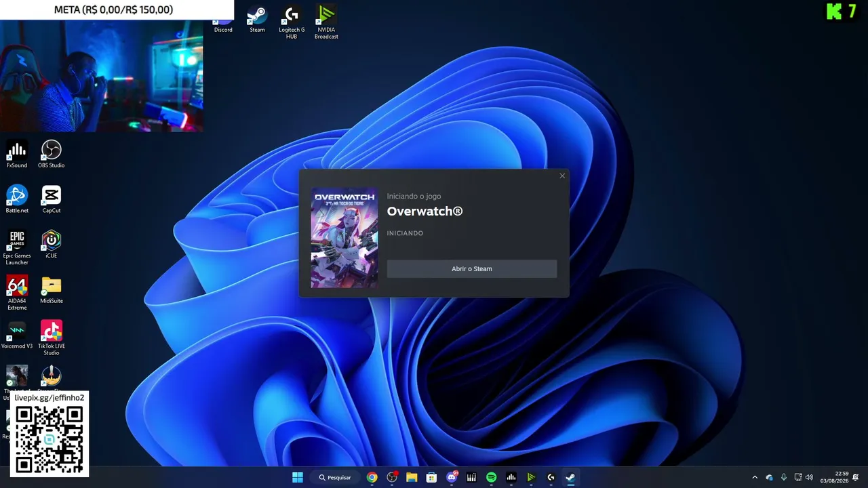Screen dimensions: 868x488
Task: Click the Overwatch cover art thumbnail
Action: pyautogui.click(x=344, y=238)
